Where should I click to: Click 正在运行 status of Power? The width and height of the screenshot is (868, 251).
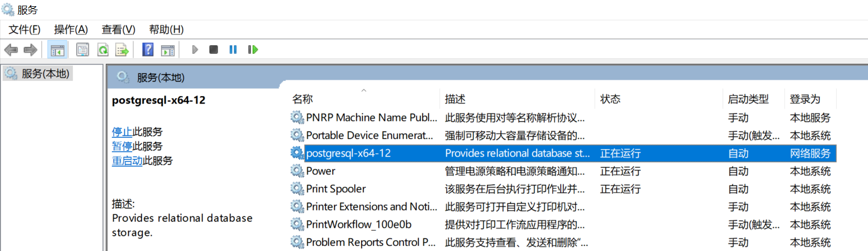620,171
